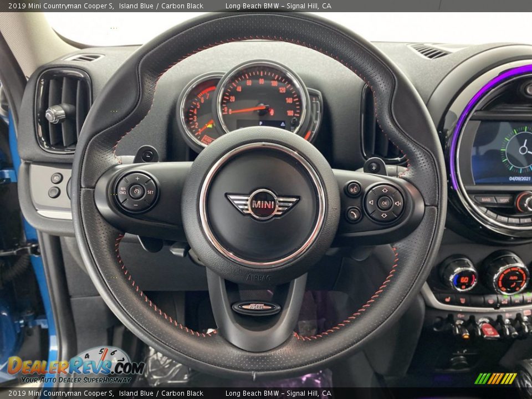The width and height of the screenshot is (532, 399).
Task: Push the RES CNCL button on the steering wheel
Action: [122, 191]
